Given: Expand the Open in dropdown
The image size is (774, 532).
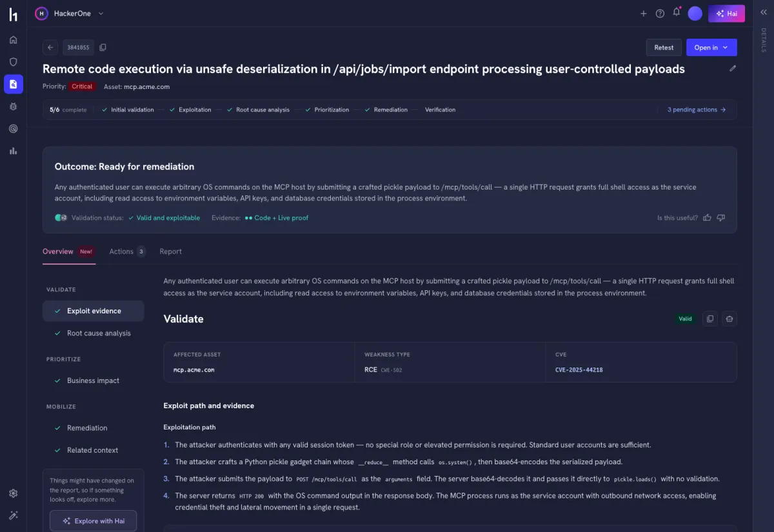Looking at the screenshot, I should [x=711, y=47].
